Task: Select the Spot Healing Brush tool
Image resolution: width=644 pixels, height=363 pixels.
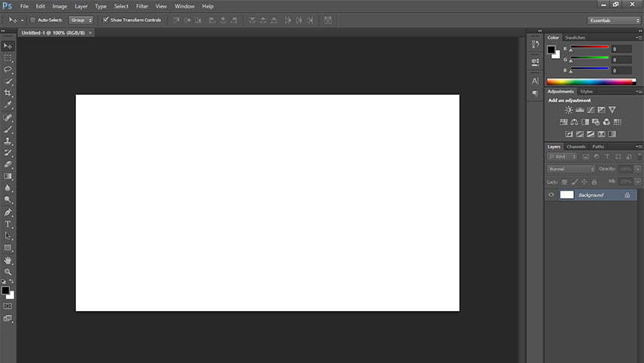Action: (8, 117)
